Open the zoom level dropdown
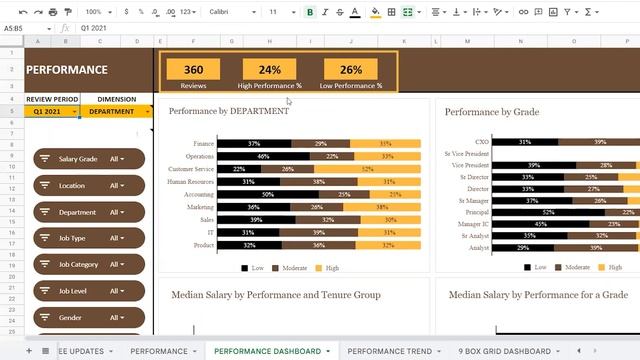This screenshot has width=640, height=360. [99, 12]
